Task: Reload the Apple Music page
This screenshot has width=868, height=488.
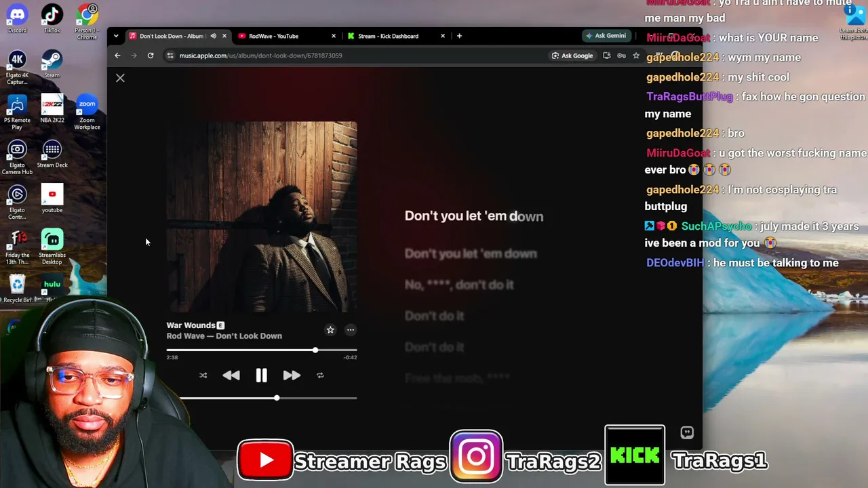Action: point(151,56)
